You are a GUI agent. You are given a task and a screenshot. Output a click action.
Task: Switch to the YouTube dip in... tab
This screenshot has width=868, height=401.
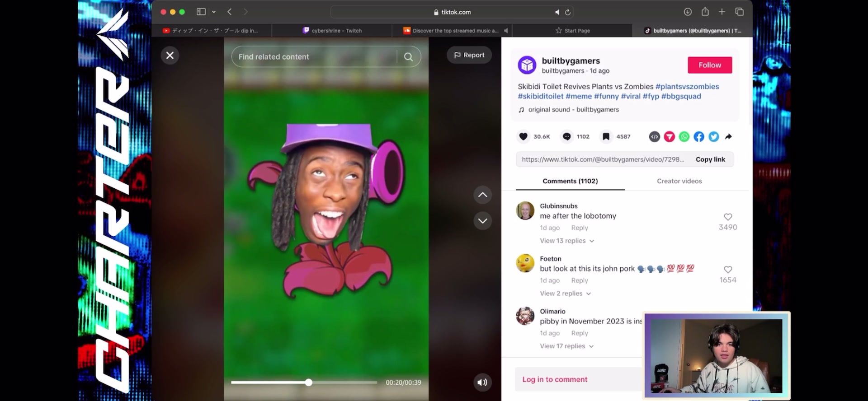pos(212,31)
